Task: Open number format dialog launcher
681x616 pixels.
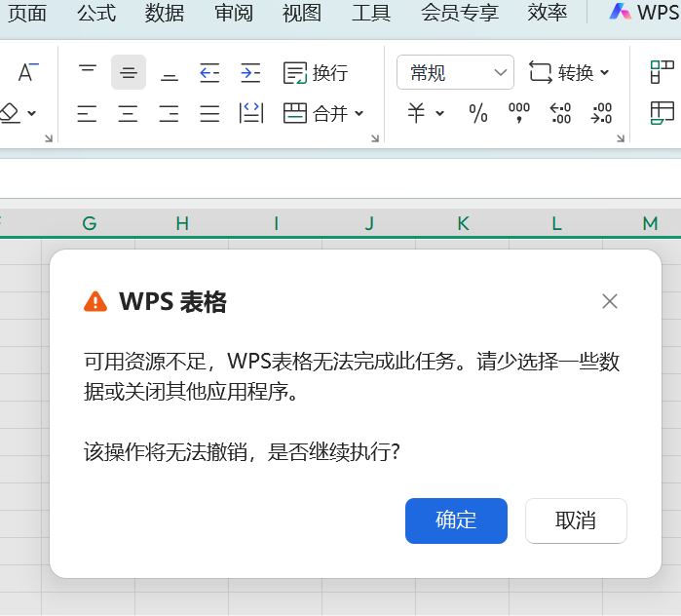Action: (621, 138)
